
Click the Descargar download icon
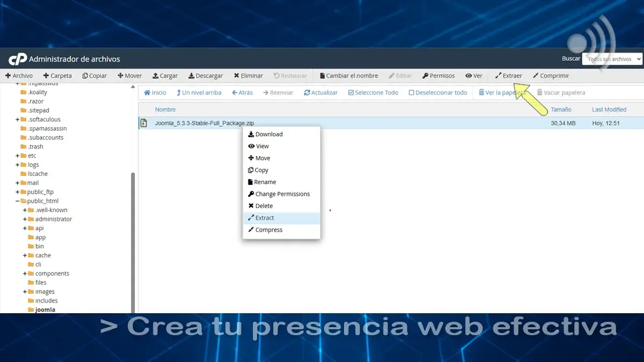(206, 76)
